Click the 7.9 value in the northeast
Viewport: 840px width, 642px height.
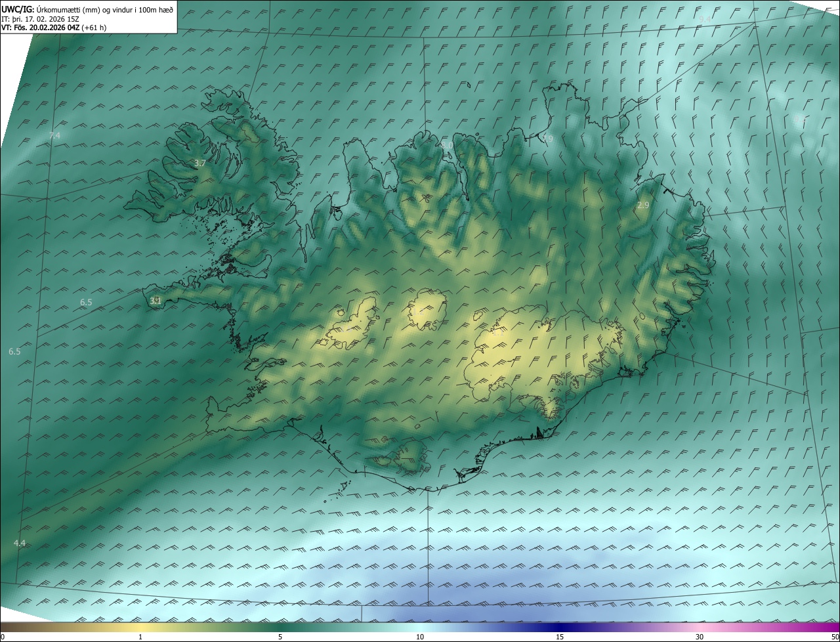[548, 139]
